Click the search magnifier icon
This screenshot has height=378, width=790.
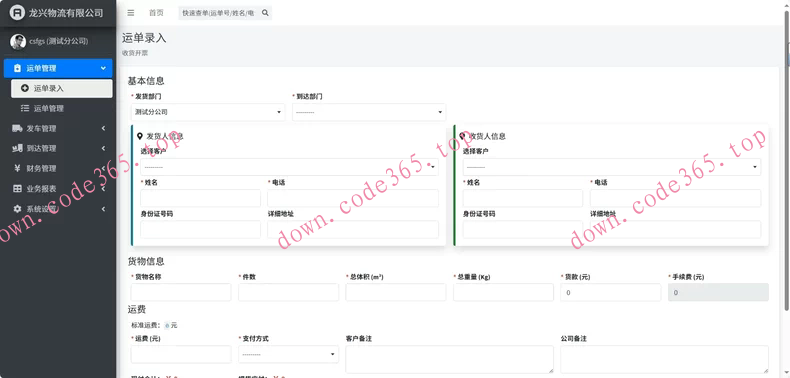(266, 13)
